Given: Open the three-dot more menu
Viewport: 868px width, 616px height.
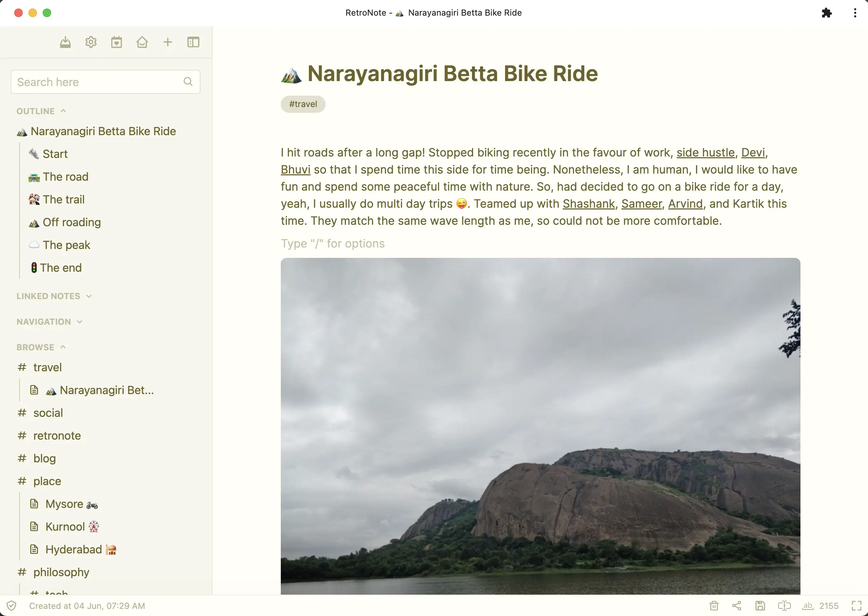Looking at the screenshot, I should 855,13.
